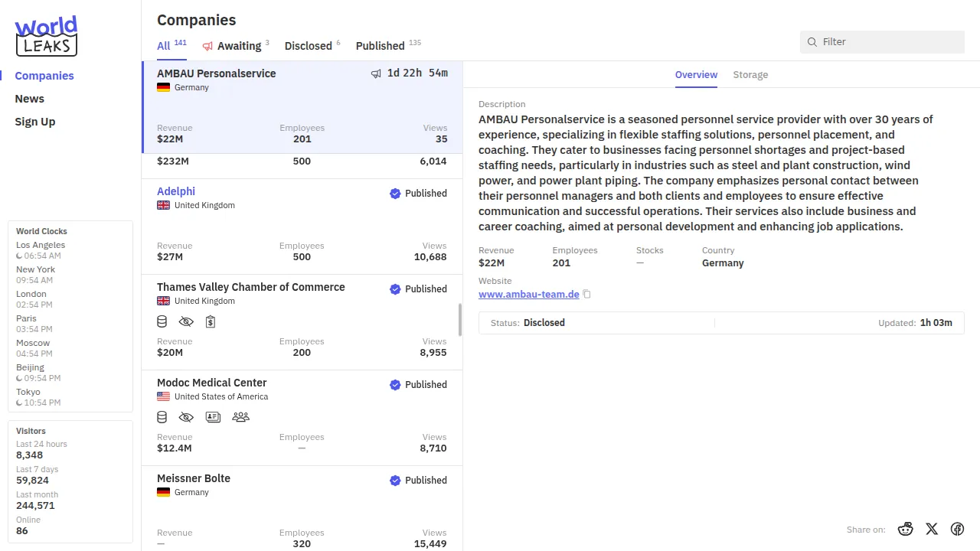Switch to the Storage tab
This screenshot has width=980, height=551.
(750, 75)
